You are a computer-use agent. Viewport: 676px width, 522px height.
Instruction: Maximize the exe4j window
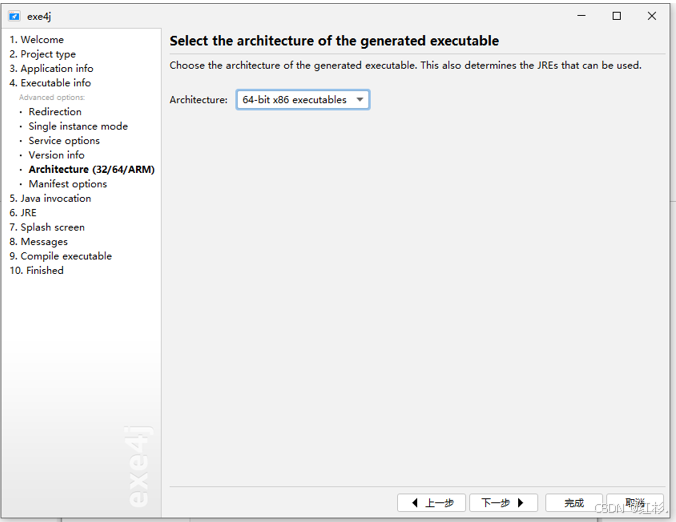coord(617,16)
